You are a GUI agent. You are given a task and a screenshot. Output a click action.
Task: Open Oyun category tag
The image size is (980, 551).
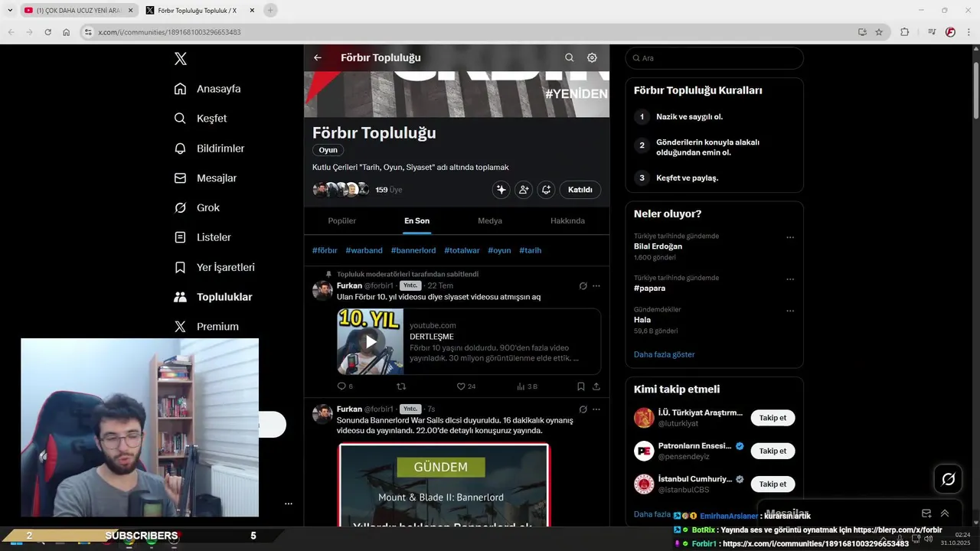click(328, 150)
